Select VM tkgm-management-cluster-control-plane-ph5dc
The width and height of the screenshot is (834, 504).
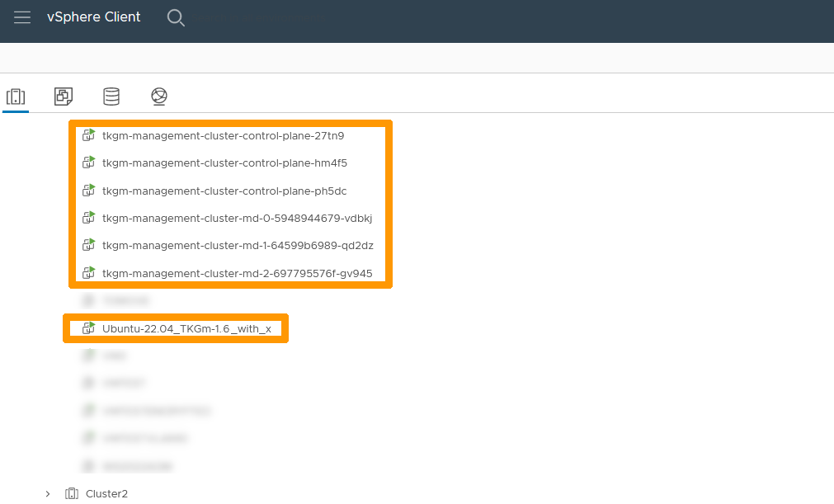point(224,191)
